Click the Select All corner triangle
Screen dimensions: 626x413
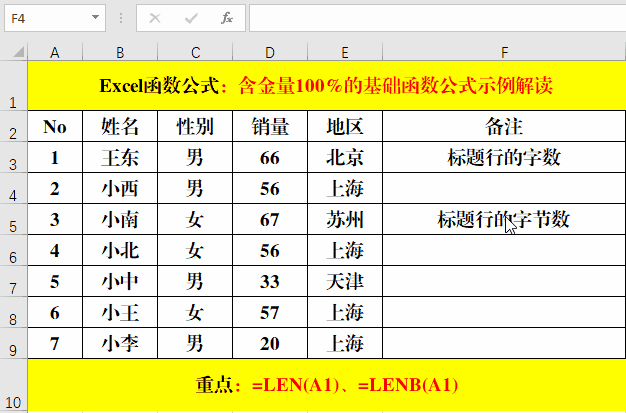tap(18, 52)
